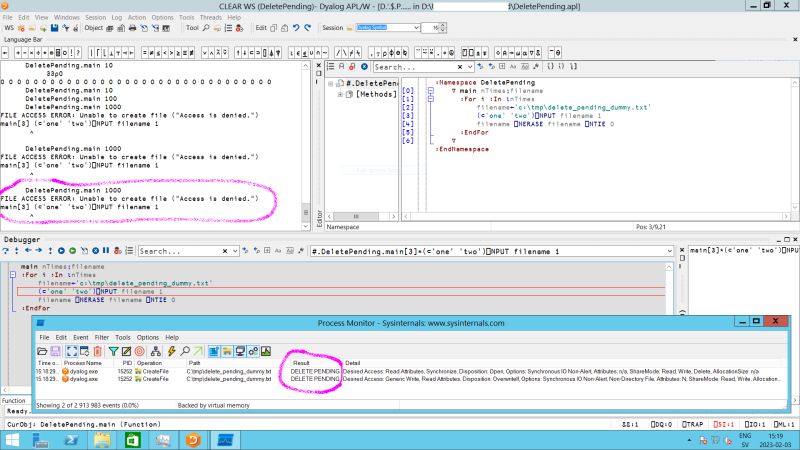Toggle the Process Monitor network activity filter
The height and width of the screenshot is (450, 800).
(x=240, y=351)
